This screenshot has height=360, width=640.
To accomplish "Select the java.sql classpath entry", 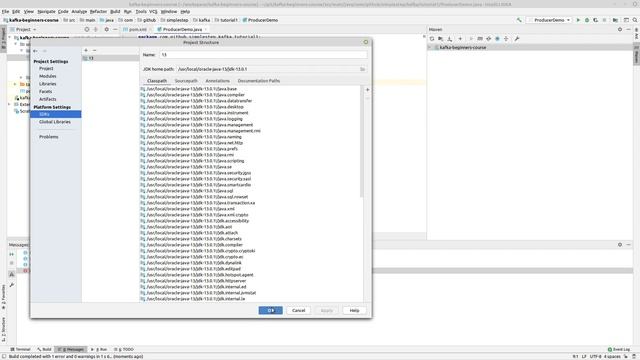I will [187, 191].
